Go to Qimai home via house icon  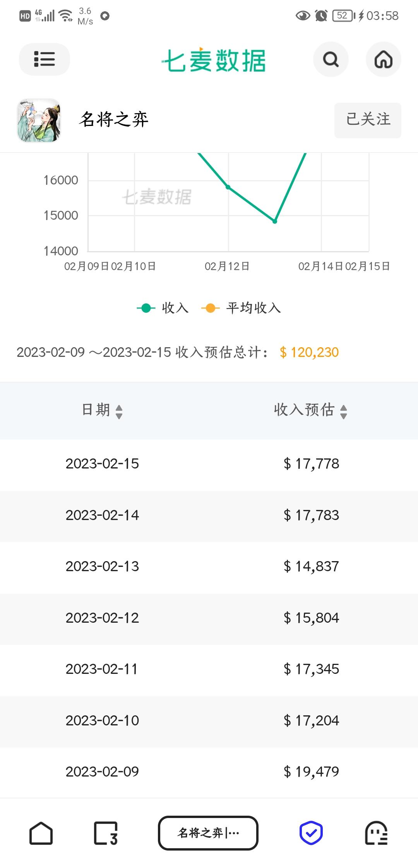pyautogui.click(x=383, y=59)
